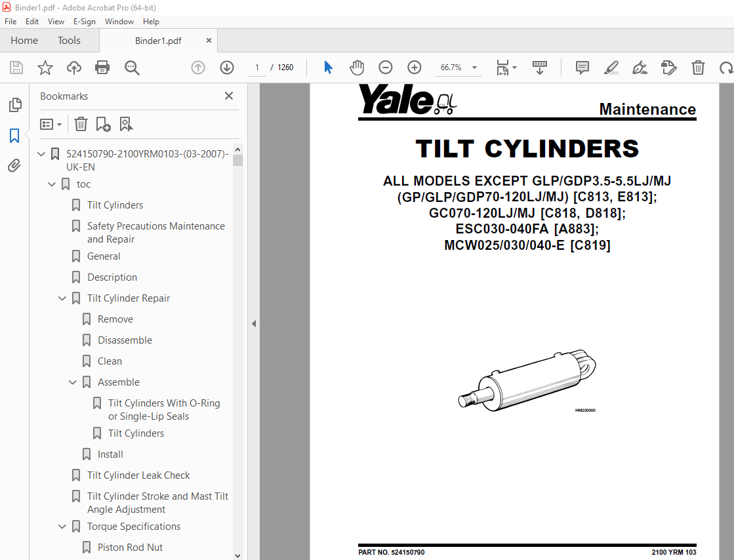Click the edit PDF send icon
The width and height of the screenshot is (734, 560).
point(668,68)
